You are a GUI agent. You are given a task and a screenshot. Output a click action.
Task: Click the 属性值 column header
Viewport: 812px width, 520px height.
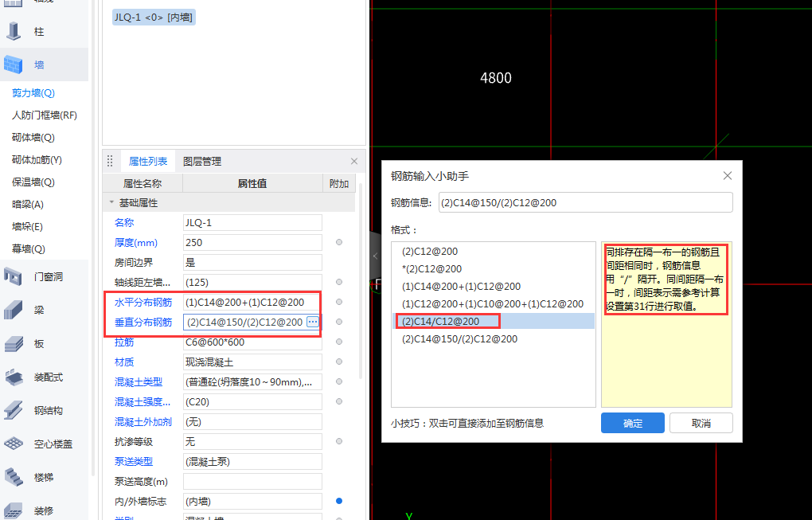tap(252, 183)
